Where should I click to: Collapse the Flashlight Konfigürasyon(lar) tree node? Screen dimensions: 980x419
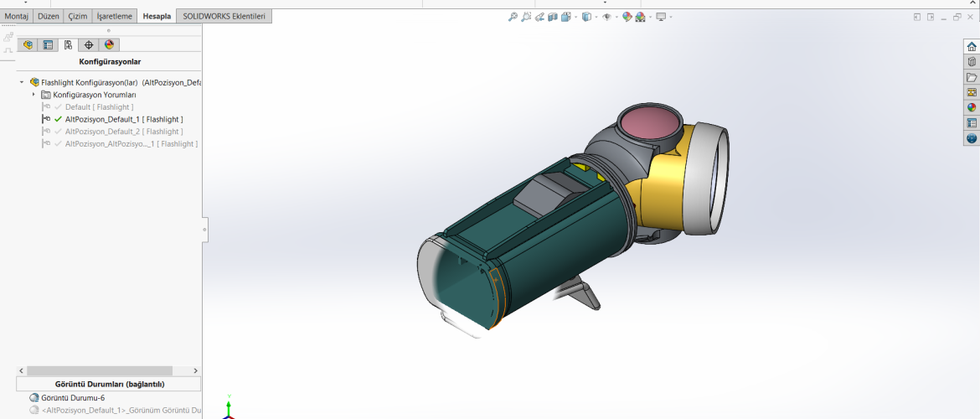(x=22, y=83)
